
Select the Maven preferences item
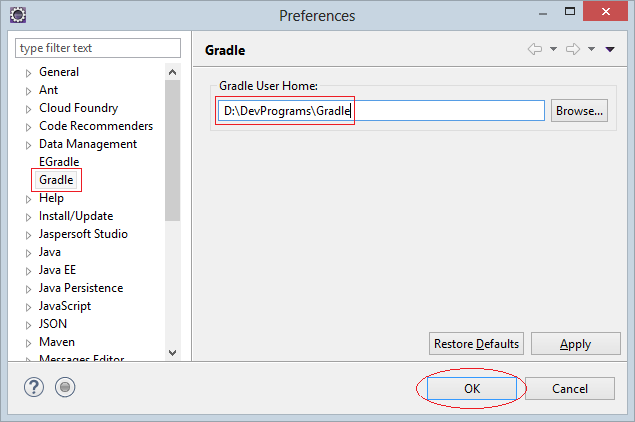[57, 342]
